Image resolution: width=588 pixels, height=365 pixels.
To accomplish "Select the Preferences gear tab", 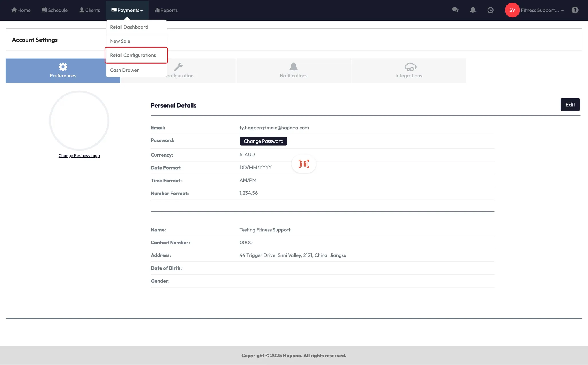I will 63,71.
